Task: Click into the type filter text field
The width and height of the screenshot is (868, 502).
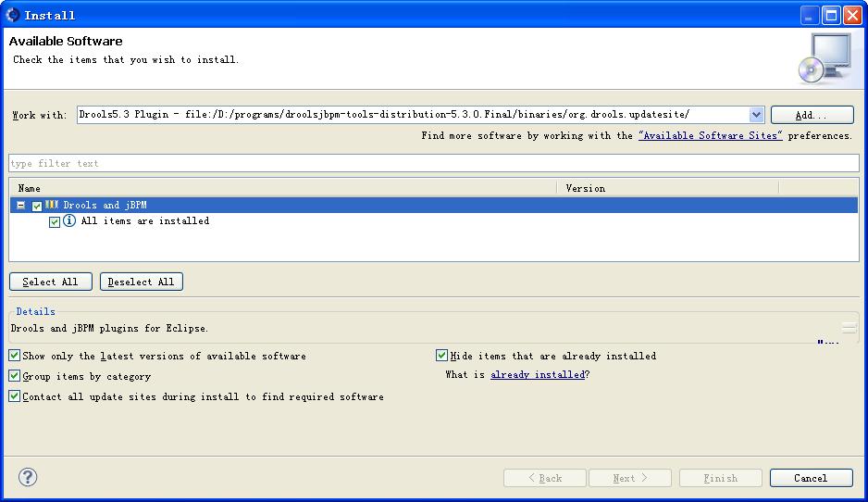Action: tap(434, 163)
